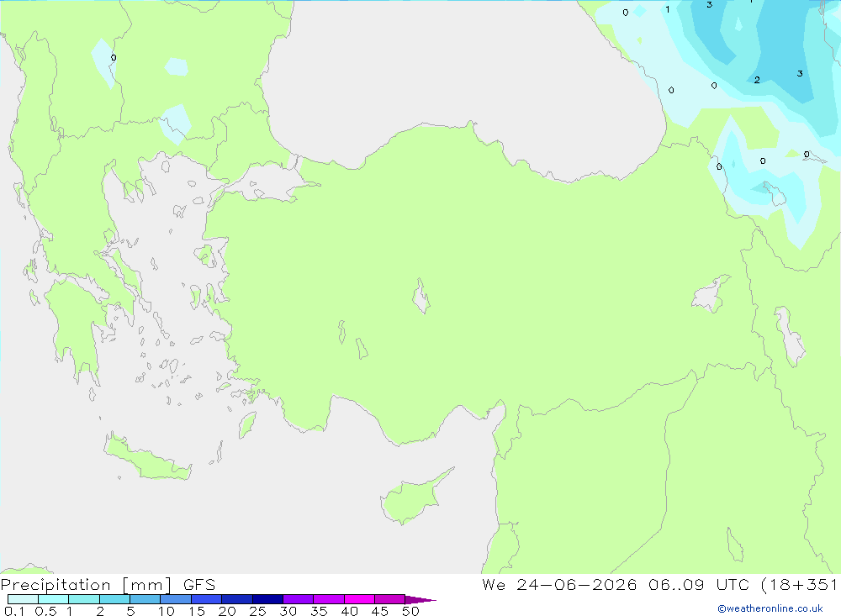The height and width of the screenshot is (616, 841).
Task: Select the 30–35 mm violet legend swatch
Action: point(299,599)
